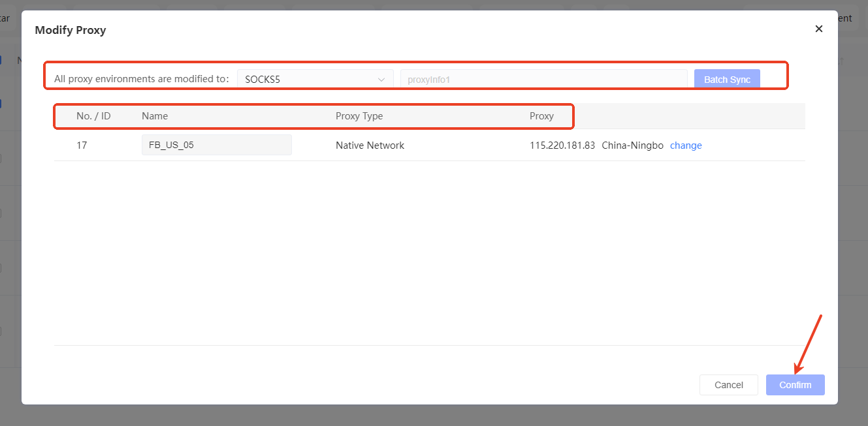
Task: Focus the proxyInfo1 input field
Action: [543, 80]
